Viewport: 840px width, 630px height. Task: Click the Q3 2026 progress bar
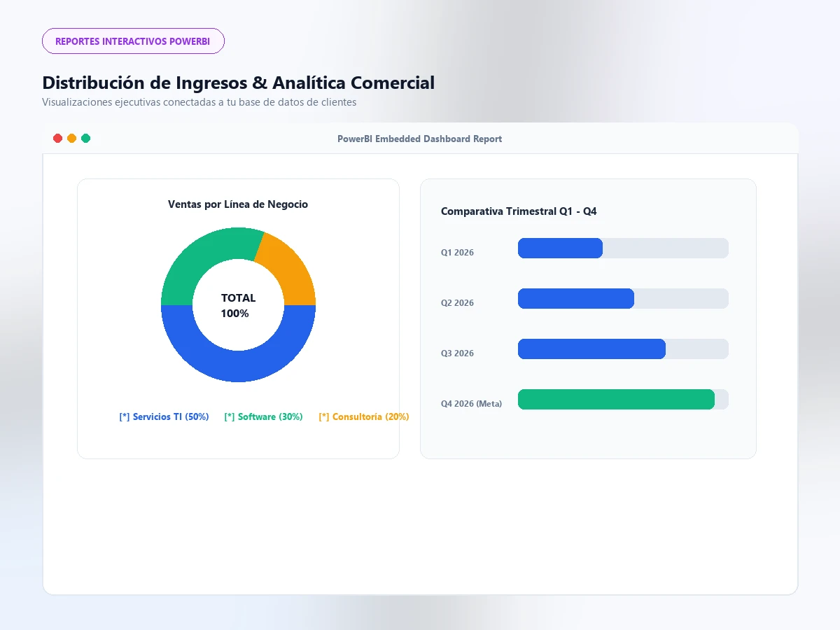(x=623, y=349)
